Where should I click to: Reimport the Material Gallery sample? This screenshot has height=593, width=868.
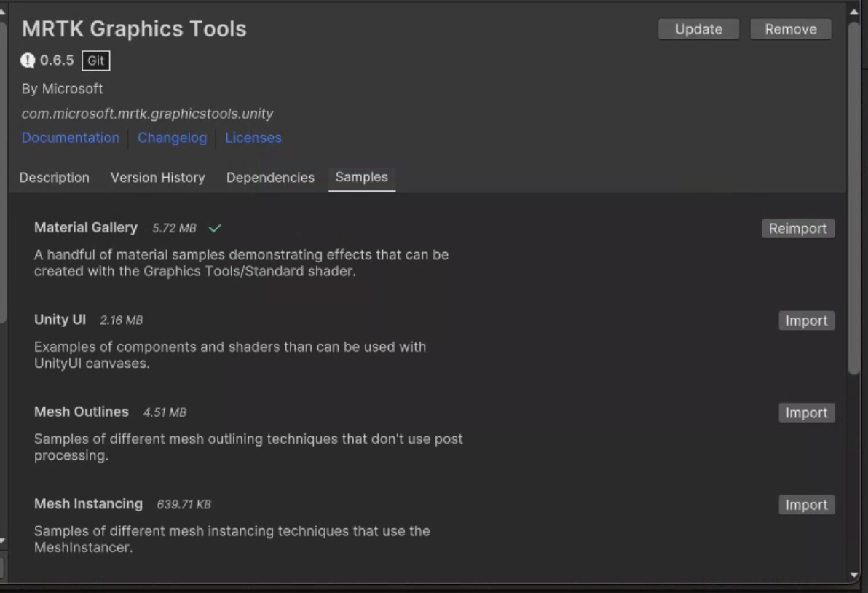(797, 229)
